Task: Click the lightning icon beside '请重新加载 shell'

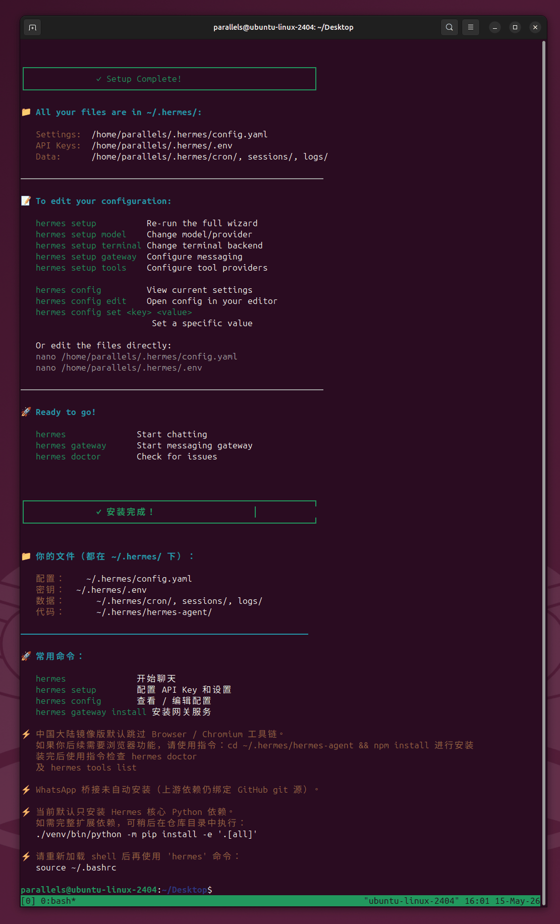Action: (x=26, y=856)
